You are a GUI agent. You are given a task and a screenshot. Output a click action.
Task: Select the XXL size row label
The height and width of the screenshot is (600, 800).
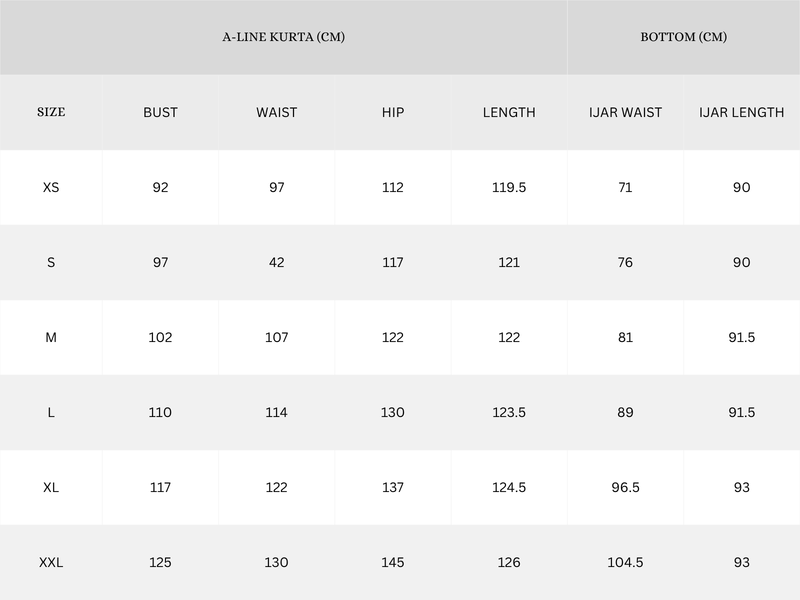pyautogui.click(x=51, y=562)
